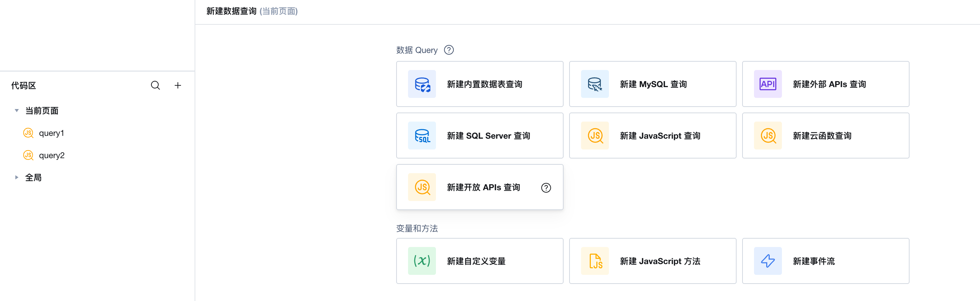Image resolution: width=980 pixels, height=301 pixels.
Task: Select query1 in the code tree
Action: pos(51,133)
